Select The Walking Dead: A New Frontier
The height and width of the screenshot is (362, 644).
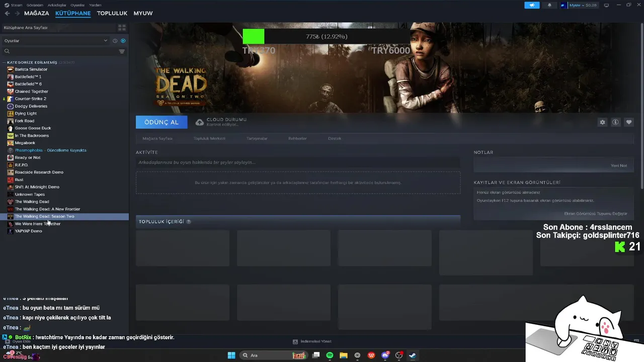coord(64,209)
